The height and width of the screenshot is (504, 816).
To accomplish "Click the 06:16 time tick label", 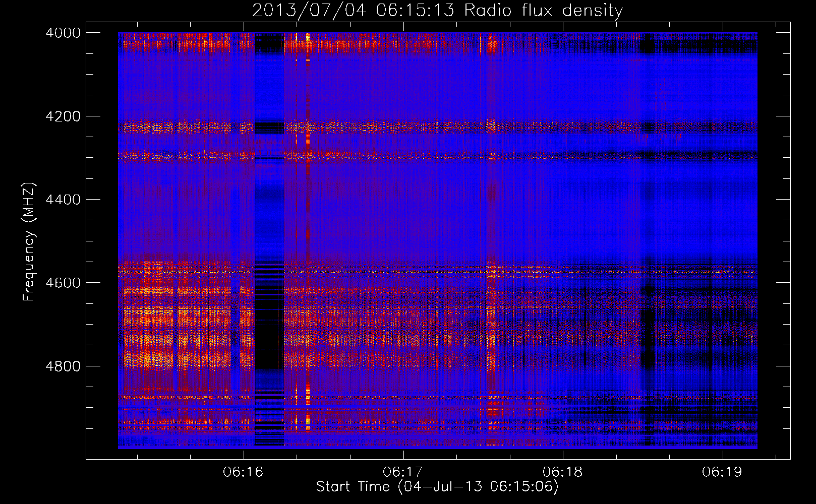I will pyautogui.click(x=244, y=472).
